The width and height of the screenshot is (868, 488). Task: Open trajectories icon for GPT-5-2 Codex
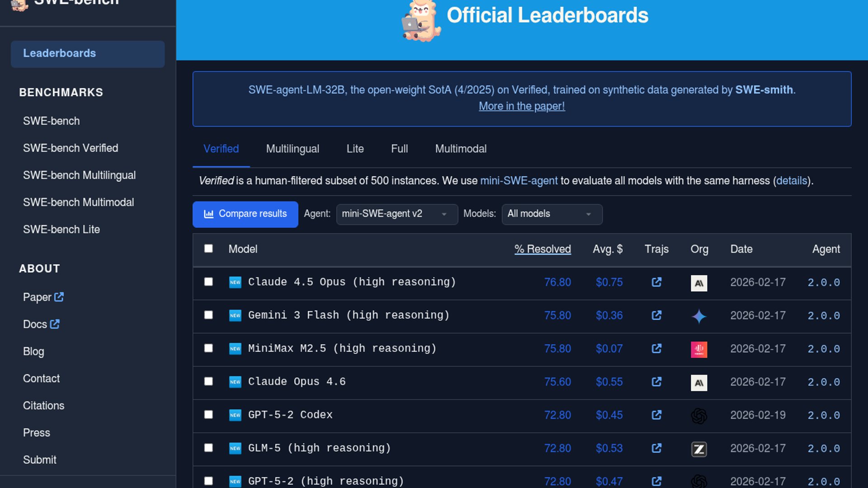tap(656, 415)
